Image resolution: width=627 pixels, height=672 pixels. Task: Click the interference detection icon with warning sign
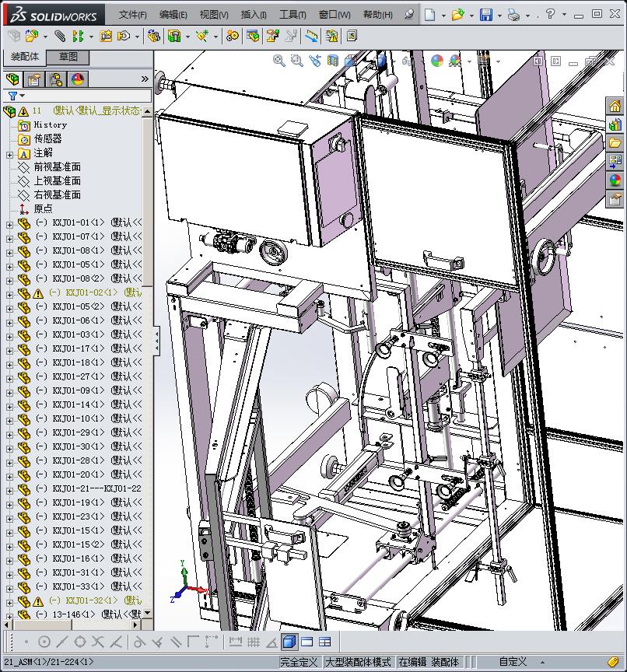click(331, 37)
